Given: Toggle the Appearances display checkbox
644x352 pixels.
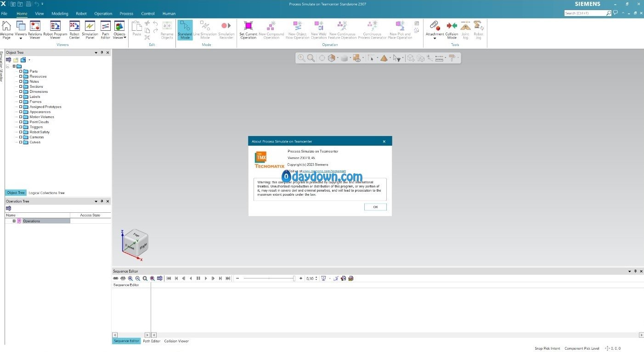Looking at the screenshot, I should click(21, 112).
